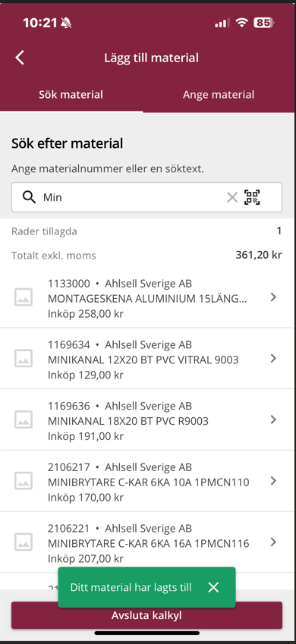Image resolution: width=296 pixels, height=644 pixels.
Task: Switch to Ange material tab
Action: [x=219, y=95]
